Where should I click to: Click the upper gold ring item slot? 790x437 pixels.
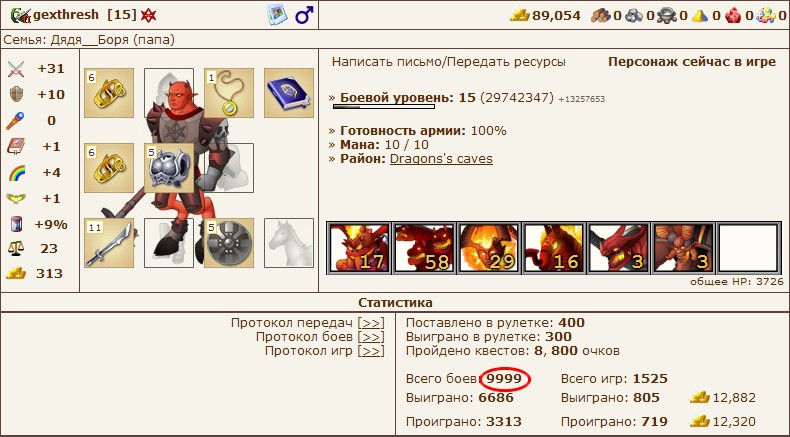point(109,93)
